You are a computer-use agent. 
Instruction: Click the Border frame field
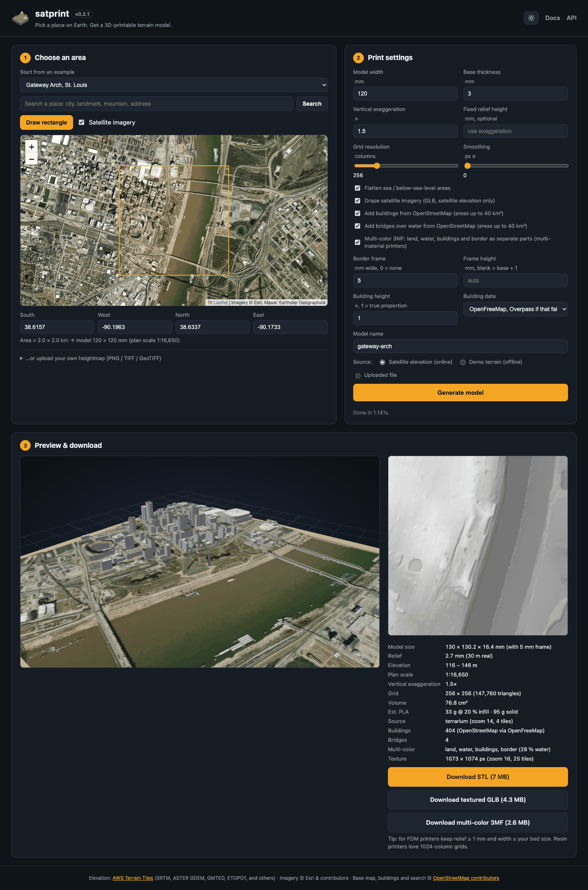point(405,280)
